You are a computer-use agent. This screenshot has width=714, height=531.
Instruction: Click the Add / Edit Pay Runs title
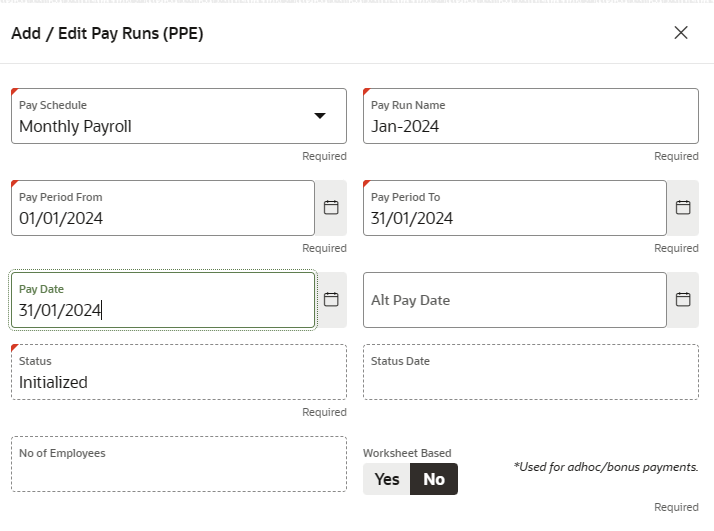(107, 33)
